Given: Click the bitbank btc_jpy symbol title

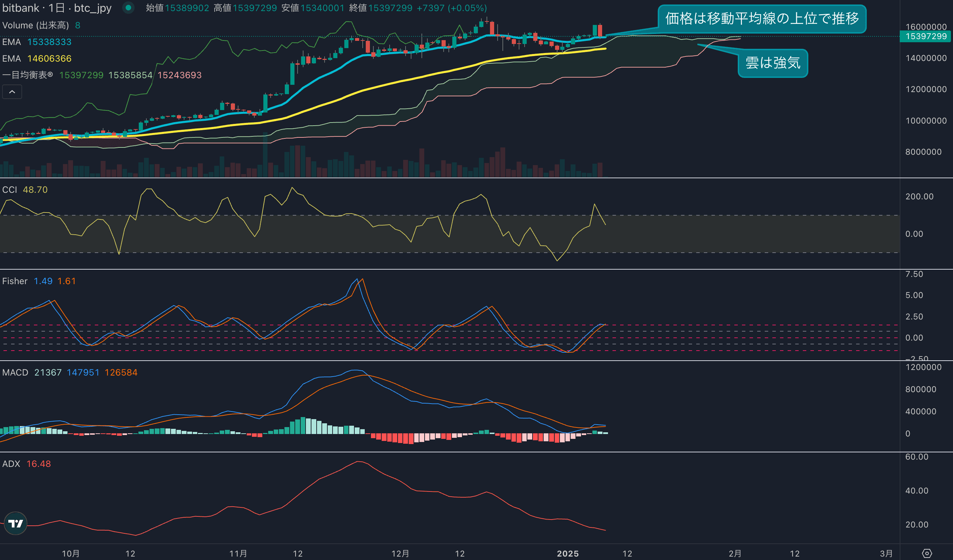Looking at the screenshot, I should (x=57, y=8).
